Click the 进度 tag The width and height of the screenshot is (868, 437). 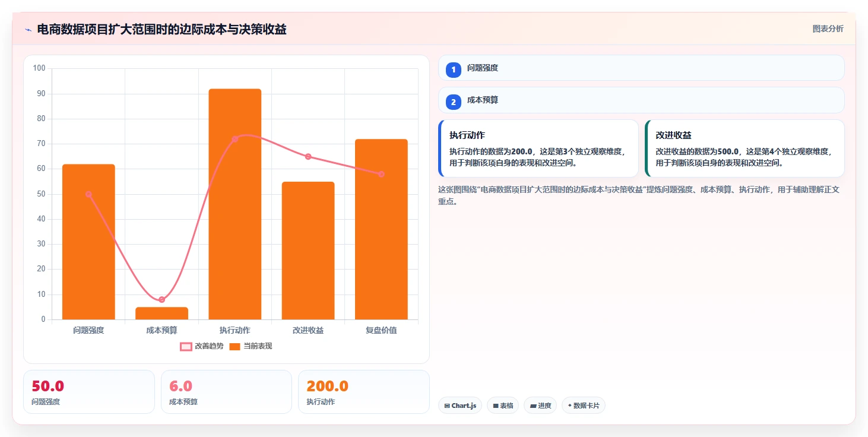click(x=540, y=406)
